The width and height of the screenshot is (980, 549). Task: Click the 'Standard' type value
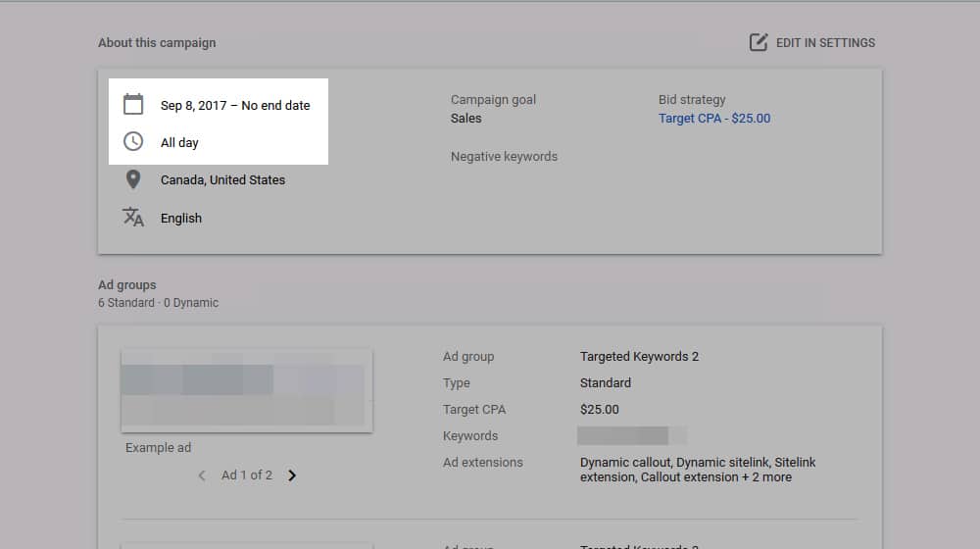(606, 382)
